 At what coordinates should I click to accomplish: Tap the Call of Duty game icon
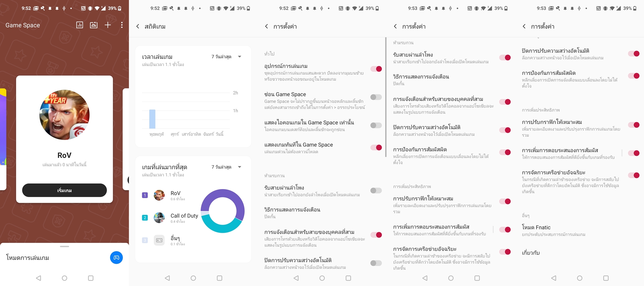[159, 218]
